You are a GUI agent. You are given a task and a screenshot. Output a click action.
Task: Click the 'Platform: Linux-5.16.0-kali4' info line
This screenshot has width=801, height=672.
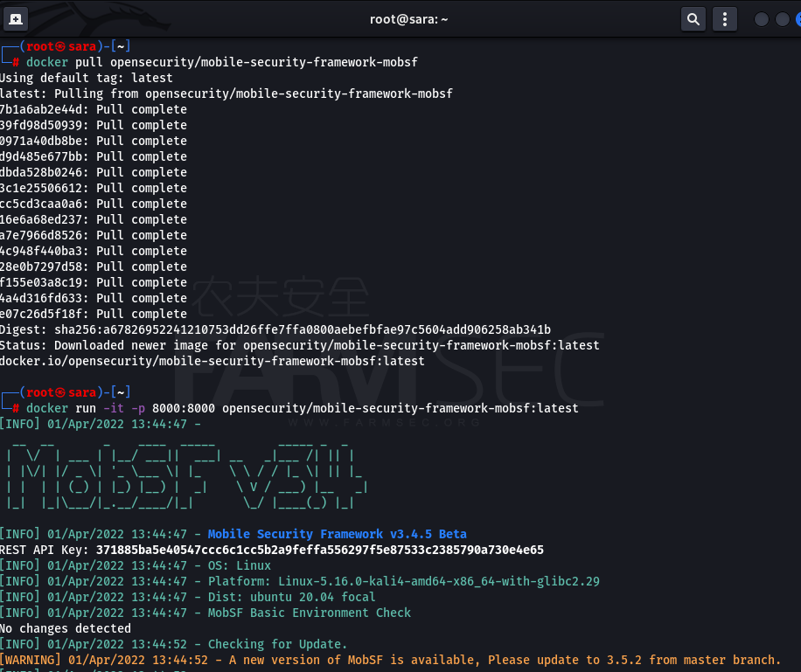(300, 582)
